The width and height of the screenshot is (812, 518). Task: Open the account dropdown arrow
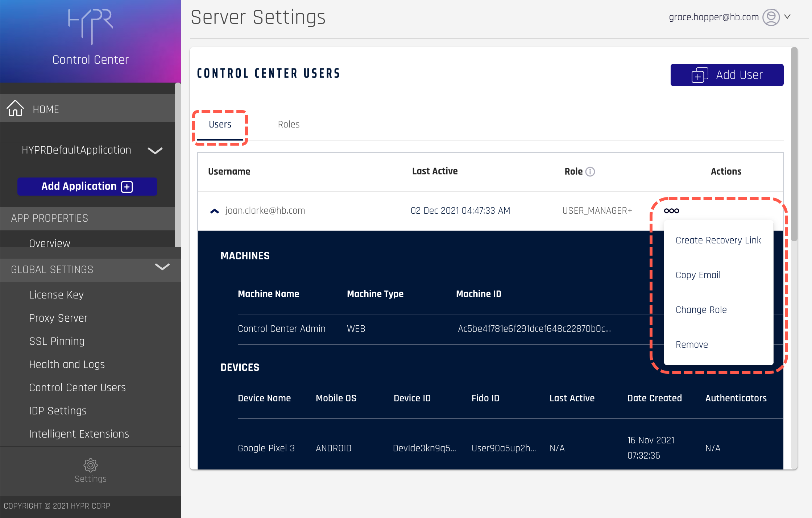click(787, 17)
